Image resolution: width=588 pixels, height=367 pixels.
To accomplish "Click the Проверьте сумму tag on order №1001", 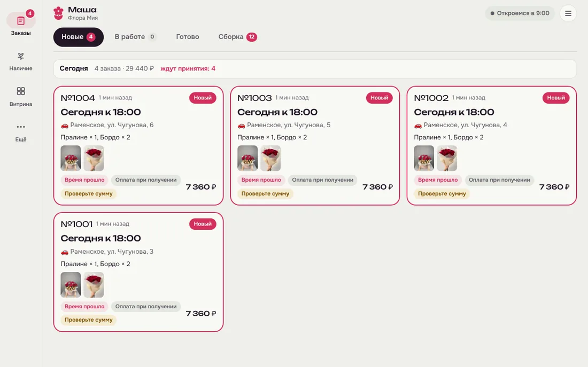I will (x=89, y=320).
